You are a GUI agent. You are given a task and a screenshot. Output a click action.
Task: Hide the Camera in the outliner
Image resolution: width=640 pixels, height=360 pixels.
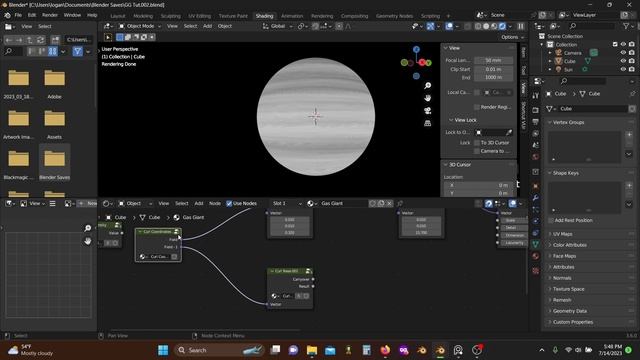[x=623, y=53]
